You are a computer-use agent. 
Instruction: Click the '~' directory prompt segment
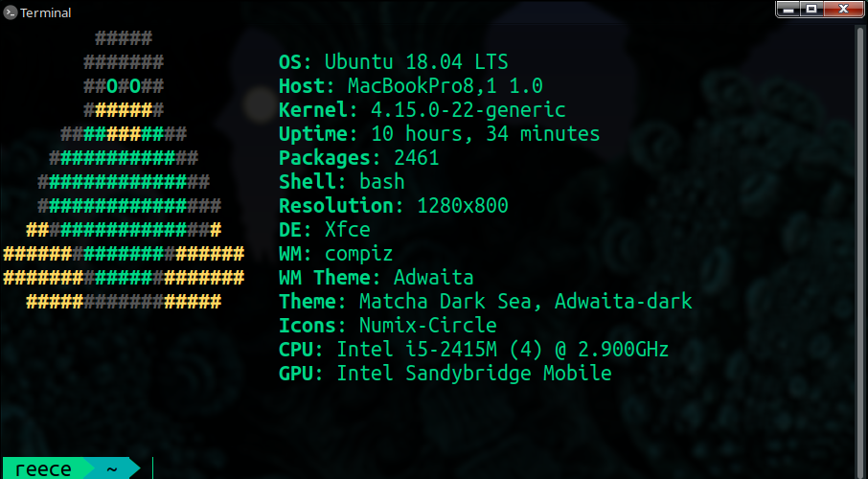pos(112,469)
